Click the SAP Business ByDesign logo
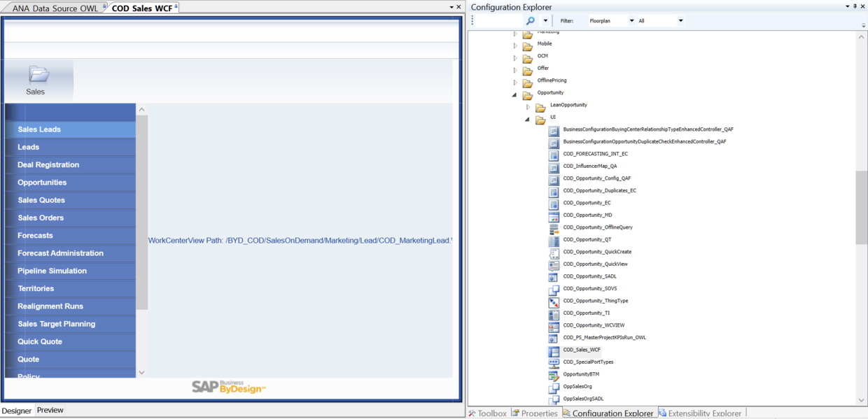Image resolution: width=868 pixels, height=419 pixels. coord(229,388)
